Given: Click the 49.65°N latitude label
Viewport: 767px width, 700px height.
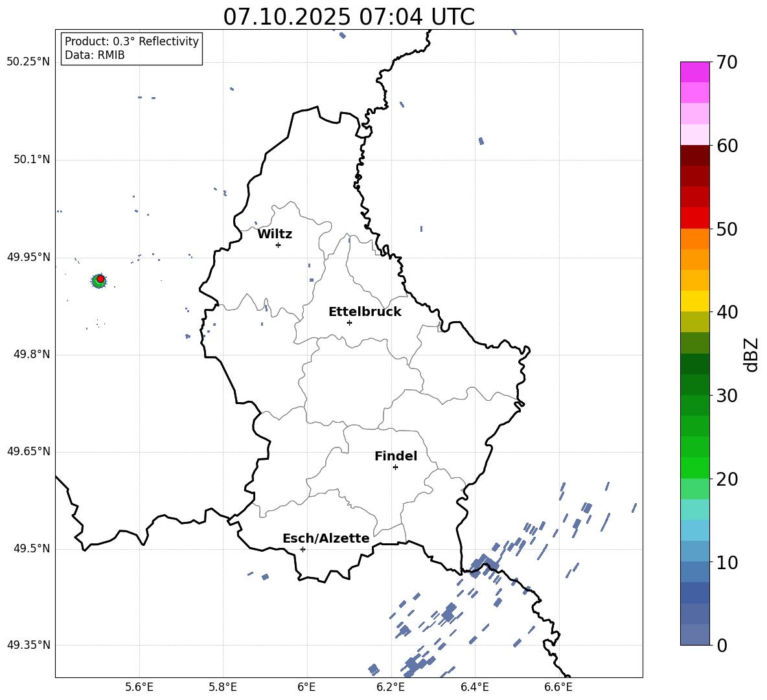Looking at the screenshot, I should click(29, 451).
